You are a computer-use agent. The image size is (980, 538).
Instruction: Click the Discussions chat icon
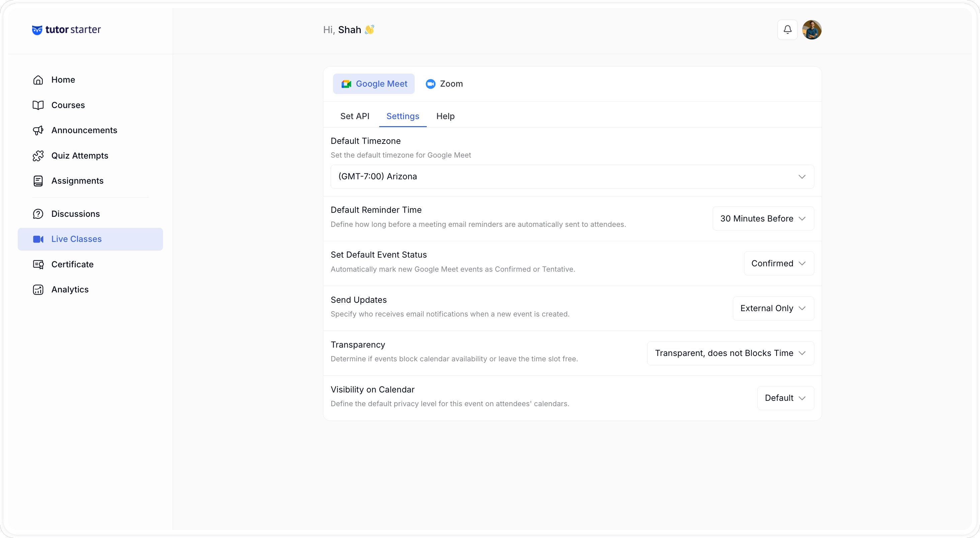38,214
